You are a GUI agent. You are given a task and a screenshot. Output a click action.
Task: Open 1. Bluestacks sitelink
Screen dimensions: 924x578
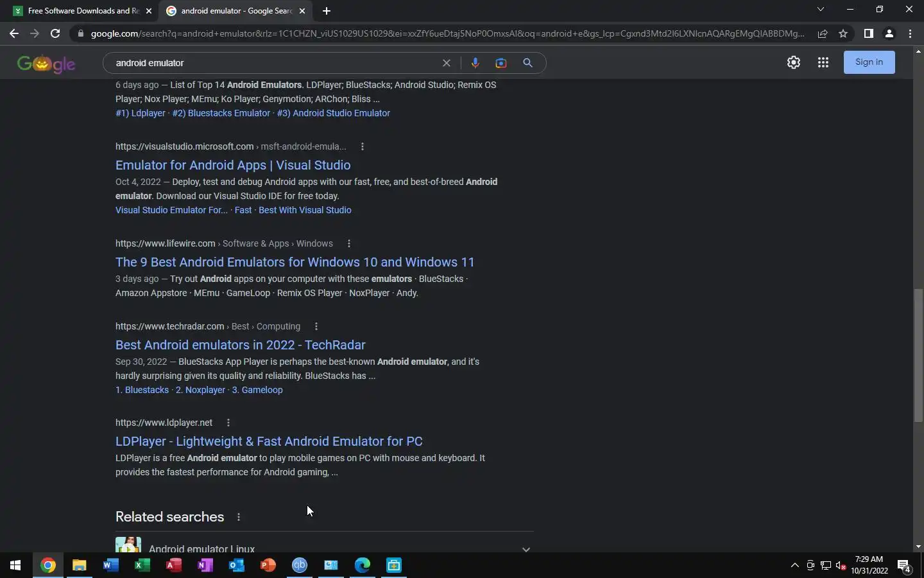point(142,390)
